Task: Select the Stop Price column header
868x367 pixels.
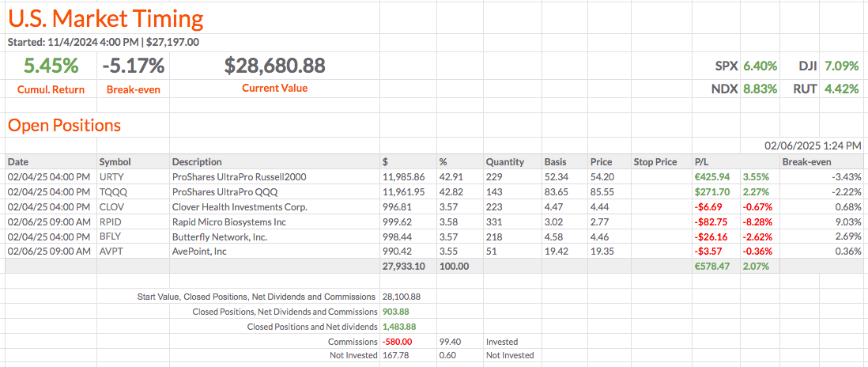Action: [x=655, y=162]
